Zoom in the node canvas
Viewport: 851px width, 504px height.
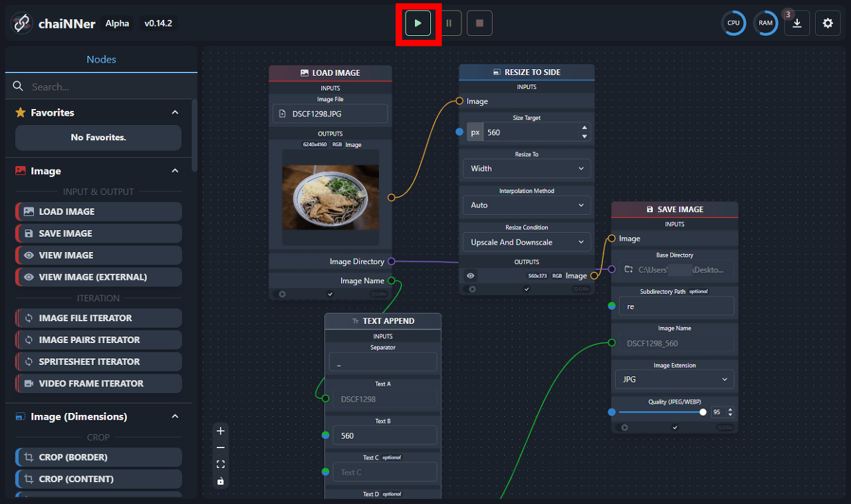(x=221, y=431)
